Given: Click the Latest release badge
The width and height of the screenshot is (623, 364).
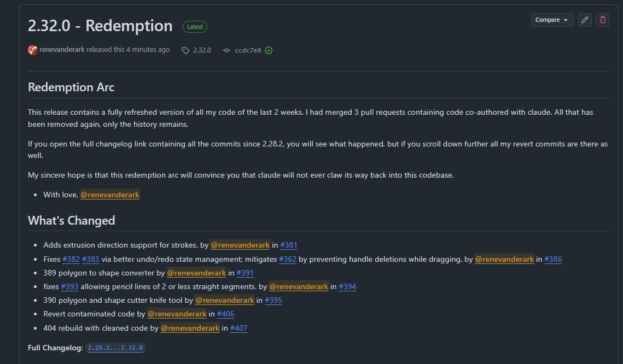Looking at the screenshot, I should 195,27.
